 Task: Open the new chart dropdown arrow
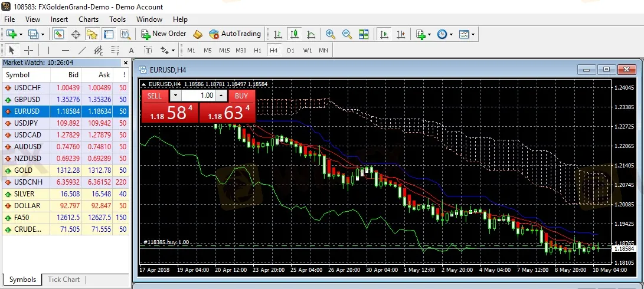(x=22, y=34)
